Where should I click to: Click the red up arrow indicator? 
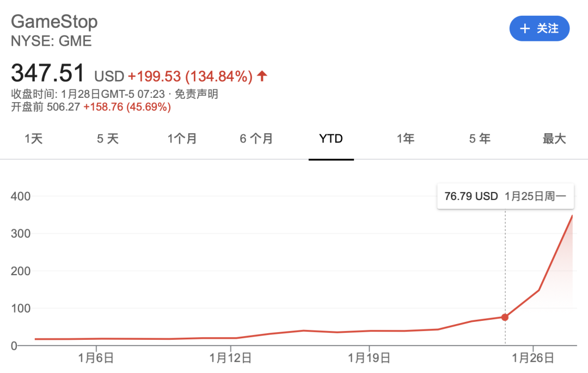pos(262,76)
